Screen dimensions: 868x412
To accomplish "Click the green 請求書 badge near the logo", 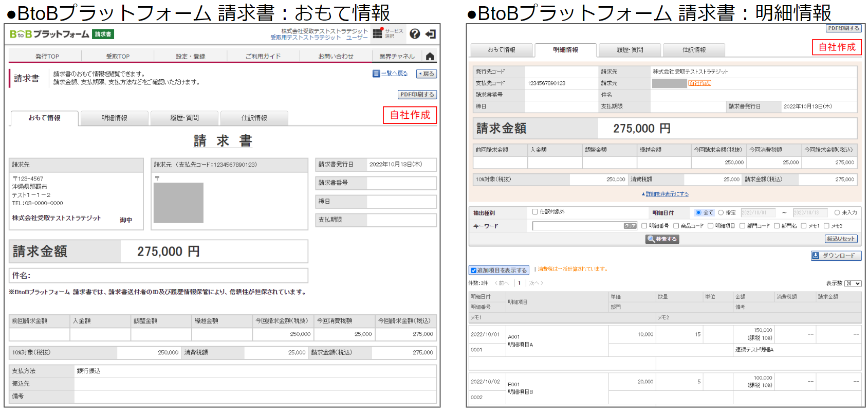I will pos(103,34).
